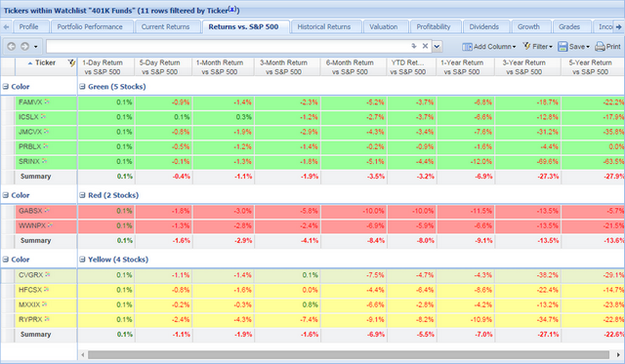
Task: Sort by 1-Year Return vs S&P 500
Action: coord(462,67)
